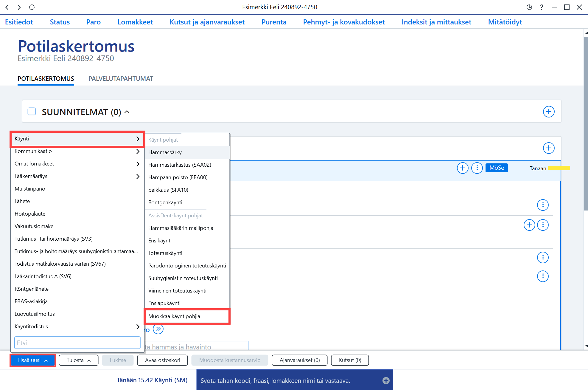Click the plus icon in Suunnitelmat header

pyautogui.click(x=549, y=112)
